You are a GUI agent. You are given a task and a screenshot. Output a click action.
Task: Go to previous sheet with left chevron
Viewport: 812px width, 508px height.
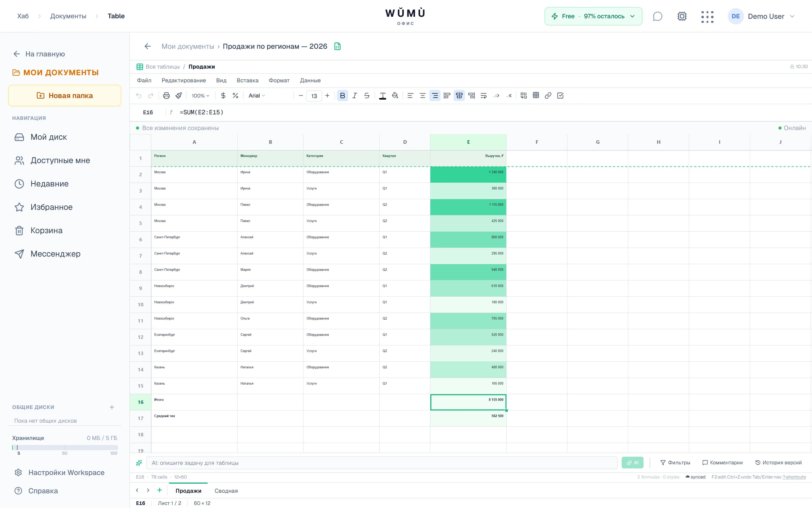pyautogui.click(x=137, y=490)
